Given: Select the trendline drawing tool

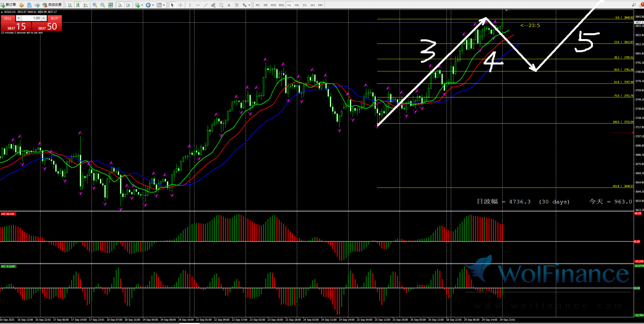Looking at the screenshot, I should point(206,5).
